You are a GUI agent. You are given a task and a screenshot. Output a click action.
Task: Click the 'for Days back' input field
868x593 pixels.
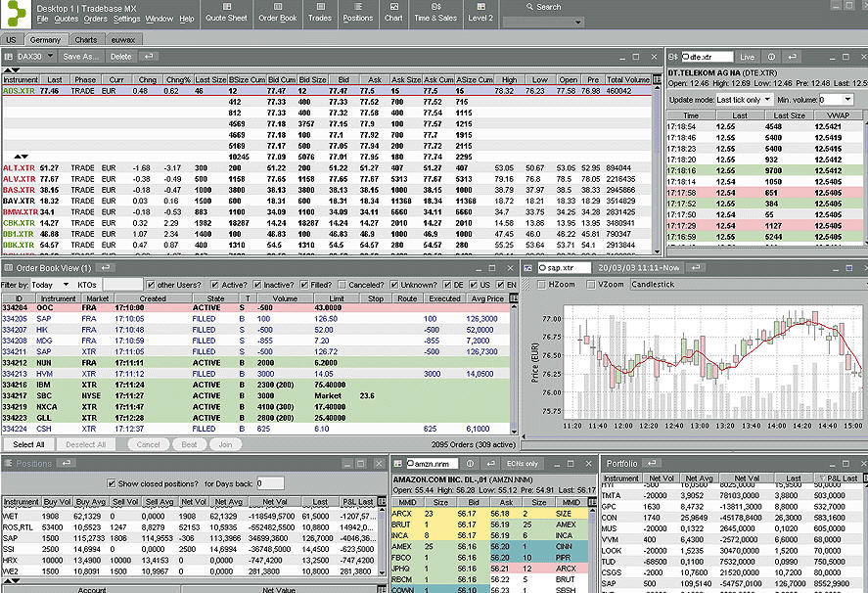click(269, 483)
